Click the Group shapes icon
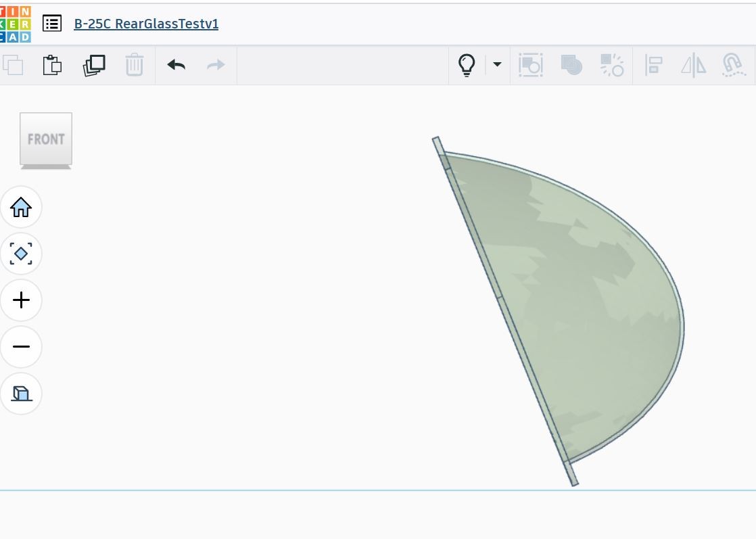The image size is (756, 539). pos(571,65)
